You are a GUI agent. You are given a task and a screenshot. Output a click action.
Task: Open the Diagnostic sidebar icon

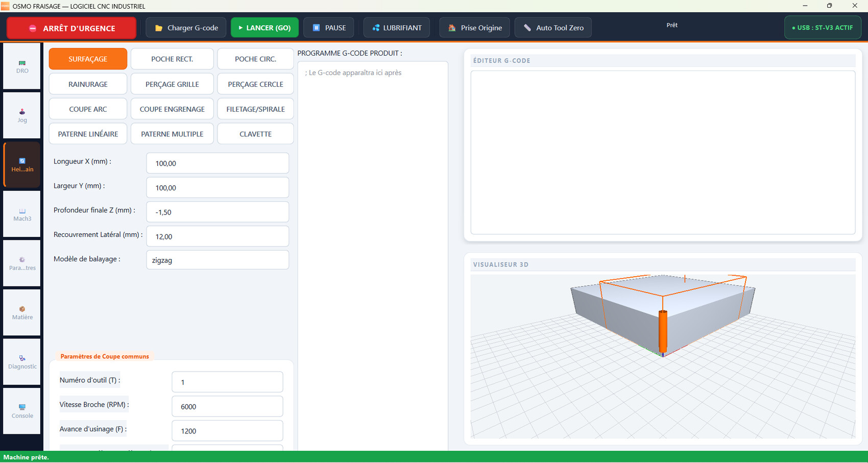(22, 362)
